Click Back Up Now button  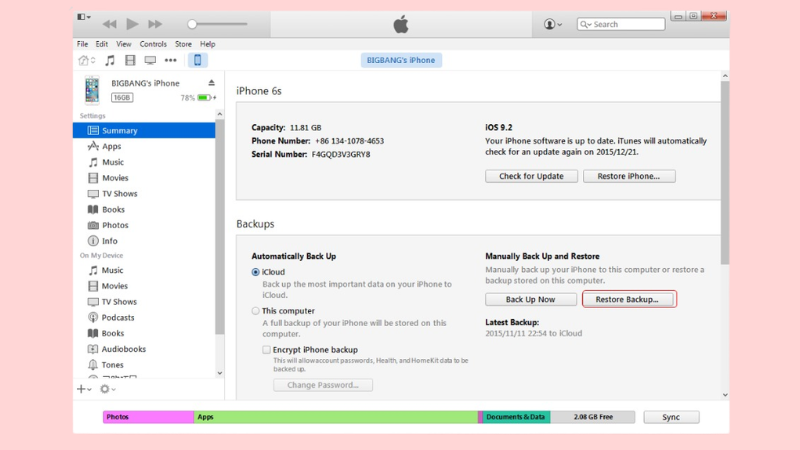click(x=531, y=299)
